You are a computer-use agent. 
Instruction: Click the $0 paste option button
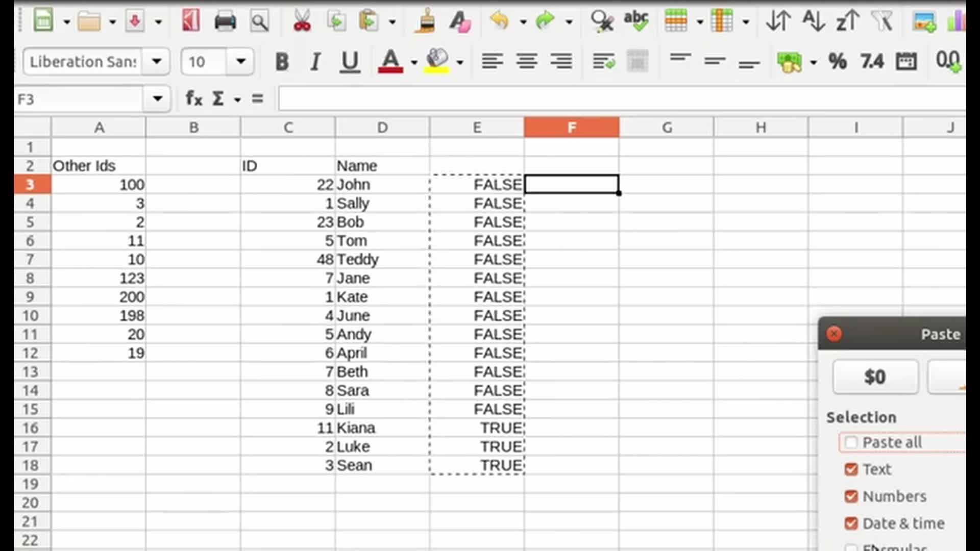[x=874, y=377]
